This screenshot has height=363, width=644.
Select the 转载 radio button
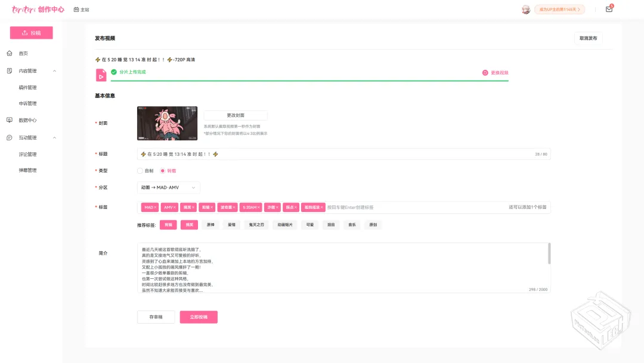pos(163,171)
